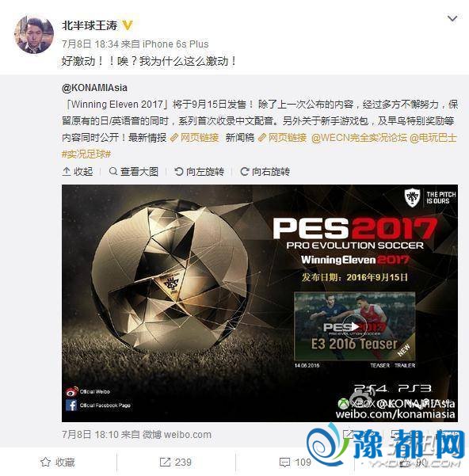Screen dimensions: 469x476
Task: Open the @KONAMIAsia profile link
Action: coord(94,88)
